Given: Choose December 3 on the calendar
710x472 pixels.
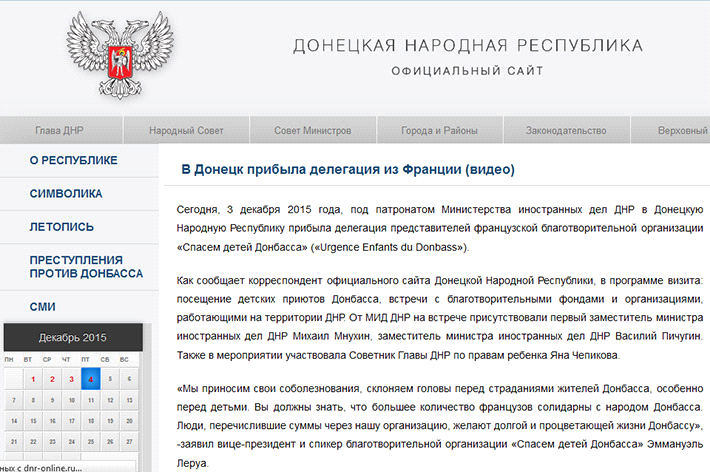Looking at the screenshot, I should click(70, 379).
